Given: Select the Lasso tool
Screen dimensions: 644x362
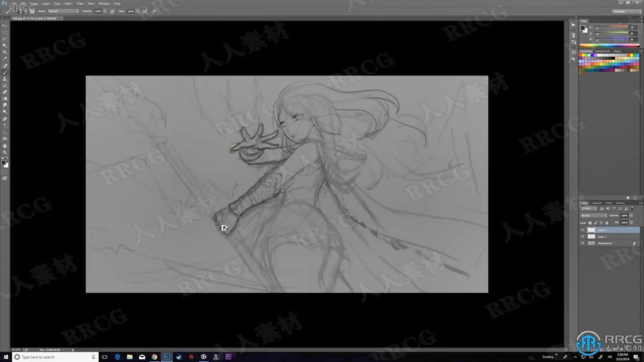Looking at the screenshot, I should pos(5,39).
